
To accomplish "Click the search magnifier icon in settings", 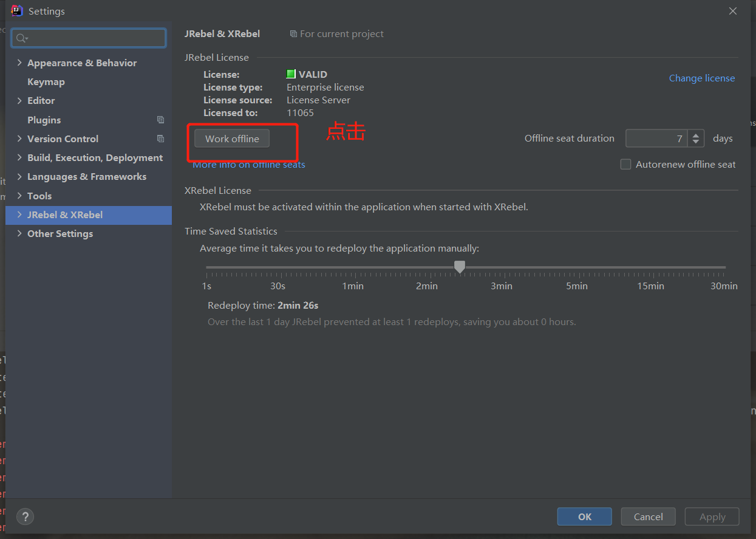I will pos(21,38).
